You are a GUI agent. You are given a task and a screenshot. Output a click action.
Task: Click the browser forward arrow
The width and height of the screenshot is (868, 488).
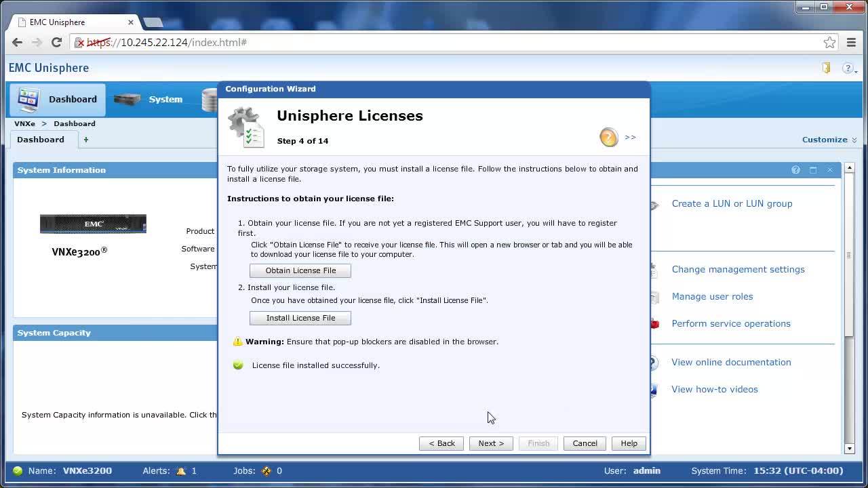[37, 42]
